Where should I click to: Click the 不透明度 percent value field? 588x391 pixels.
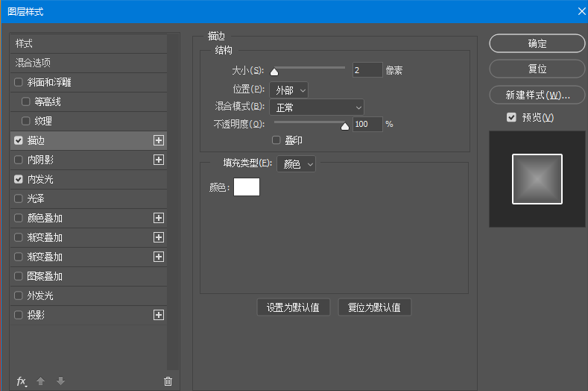pos(367,124)
